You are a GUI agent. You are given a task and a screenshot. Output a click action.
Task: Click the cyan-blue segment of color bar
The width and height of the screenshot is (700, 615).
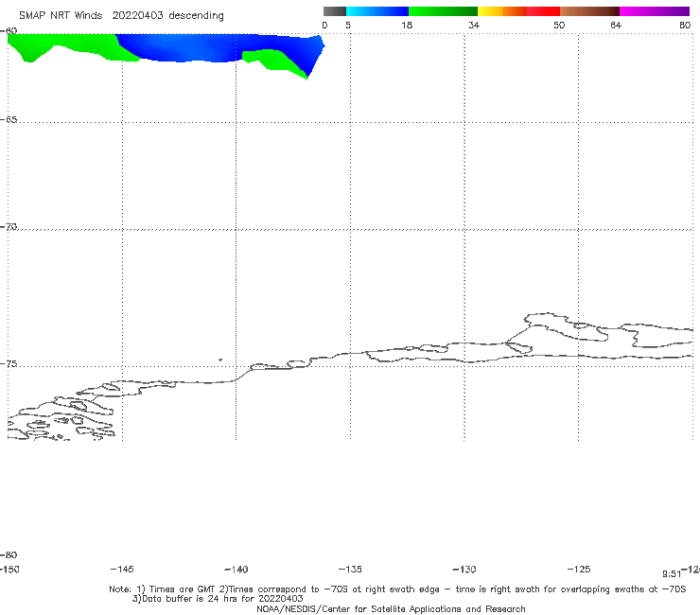point(377,11)
